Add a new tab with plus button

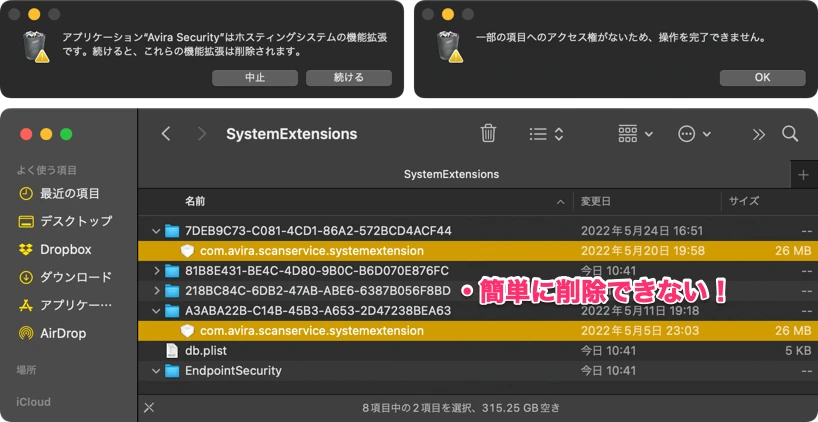803,174
